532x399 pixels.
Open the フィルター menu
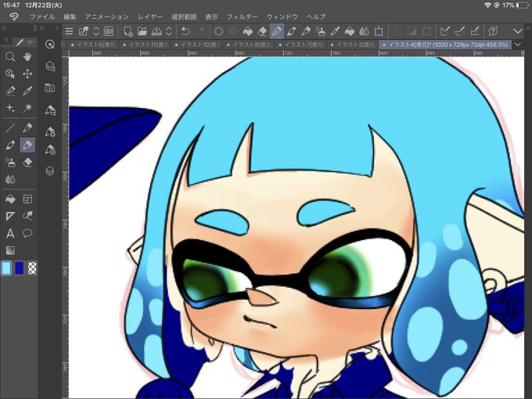(x=243, y=16)
